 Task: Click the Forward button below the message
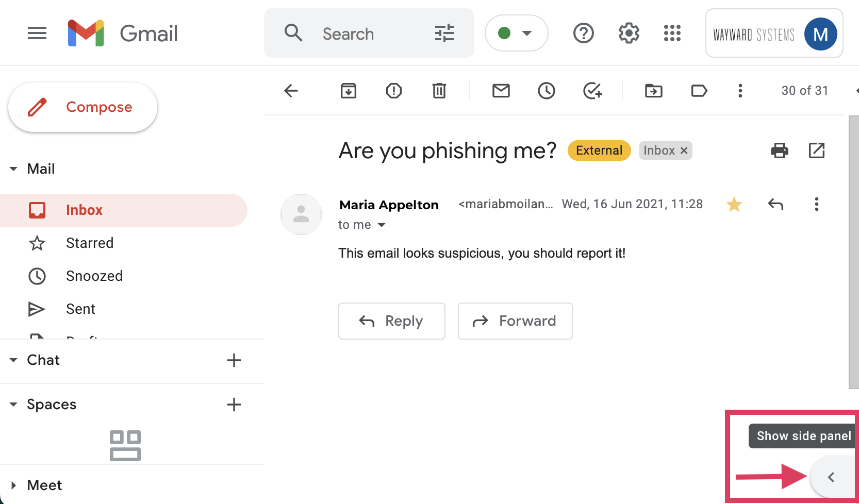(515, 321)
